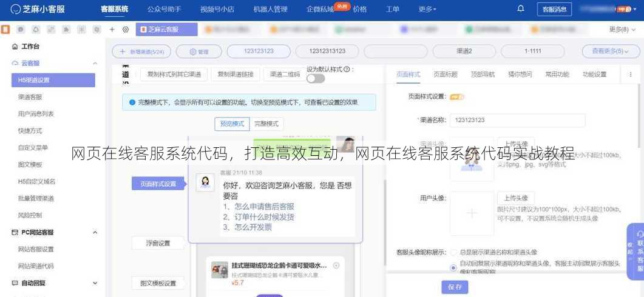Click the 复制渠道链接 button
This screenshot has height=297, width=644.
pyautogui.click(x=236, y=74)
